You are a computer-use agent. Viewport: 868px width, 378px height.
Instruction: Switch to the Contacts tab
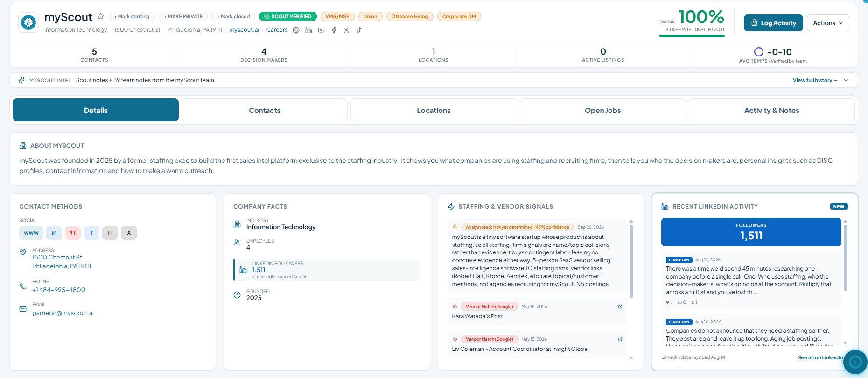[265, 110]
